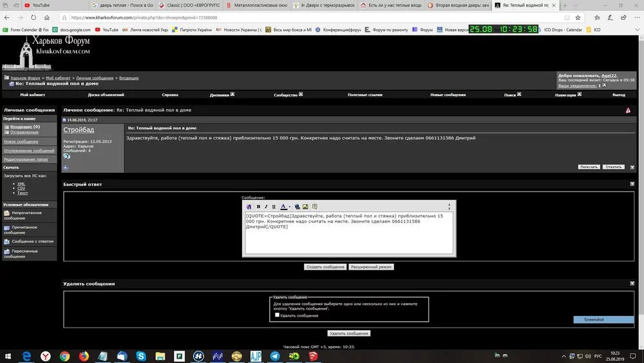Click the Italic formatting icon in editor
Image resolution: width=644 pixels, height=363 pixels.
pos(266,206)
